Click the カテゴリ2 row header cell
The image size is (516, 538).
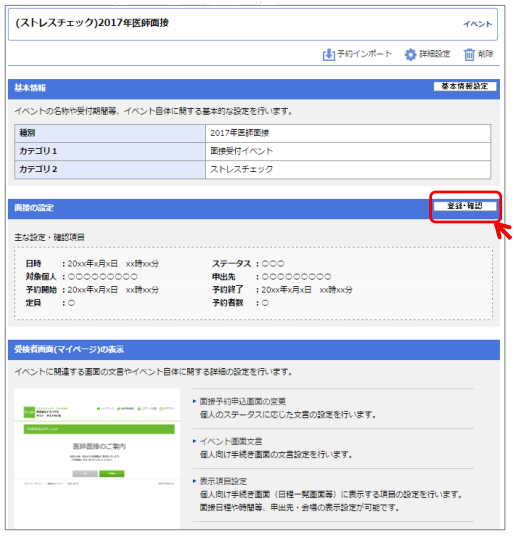tap(110, 169)
